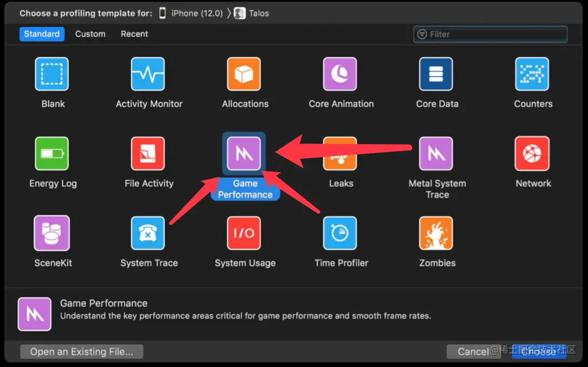The height and width of the screenshot is (367, 588).
Task: Open the Talos target selector
Action: point(251,13)
